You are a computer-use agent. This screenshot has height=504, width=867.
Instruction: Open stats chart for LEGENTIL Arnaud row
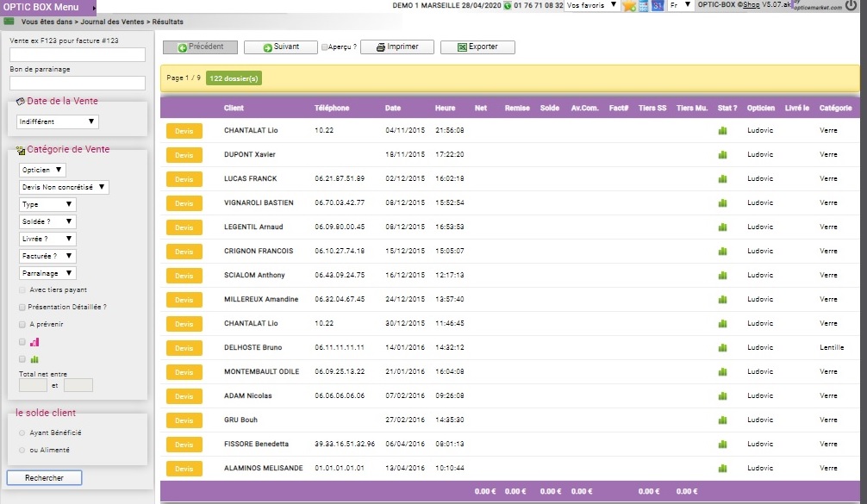[x=722, y=227]
